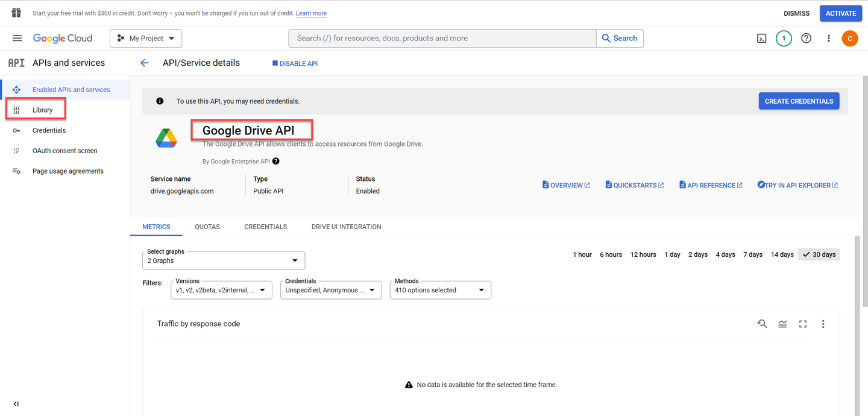The width and height of the screenshot is (868, 416).
Task: Select the 1 day time range
Action: 672,254
